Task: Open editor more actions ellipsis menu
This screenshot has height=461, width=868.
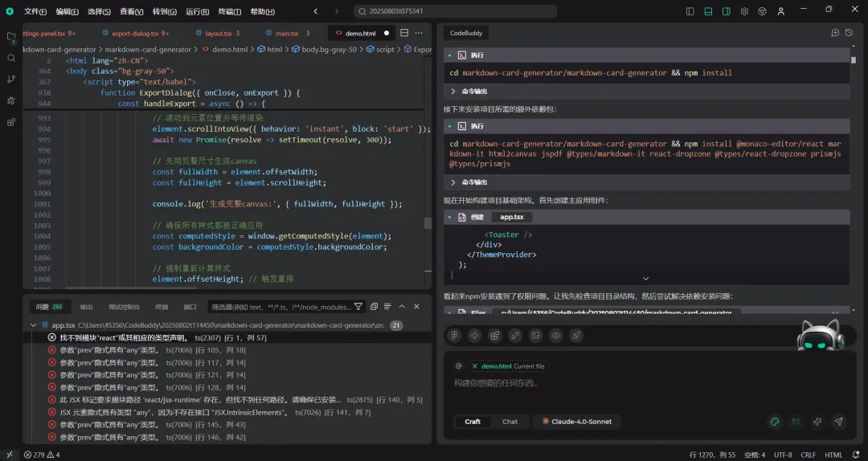Action: click(419, 33)
